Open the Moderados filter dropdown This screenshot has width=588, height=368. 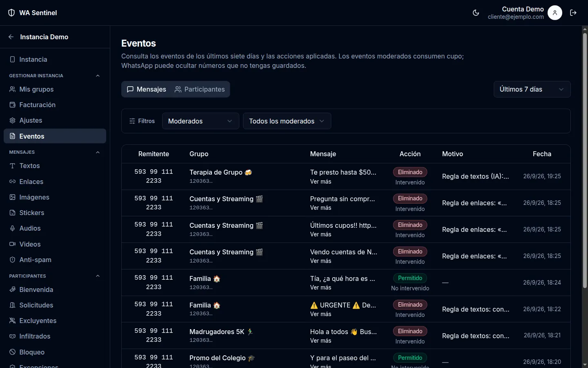click(200, 121)
